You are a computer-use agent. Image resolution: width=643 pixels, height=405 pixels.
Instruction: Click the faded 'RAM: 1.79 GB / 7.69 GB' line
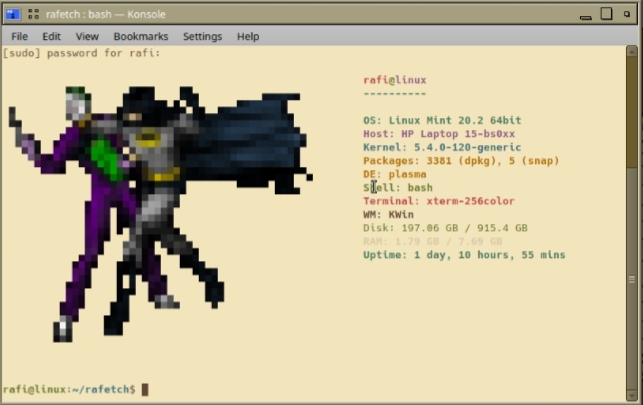point(433,241)
